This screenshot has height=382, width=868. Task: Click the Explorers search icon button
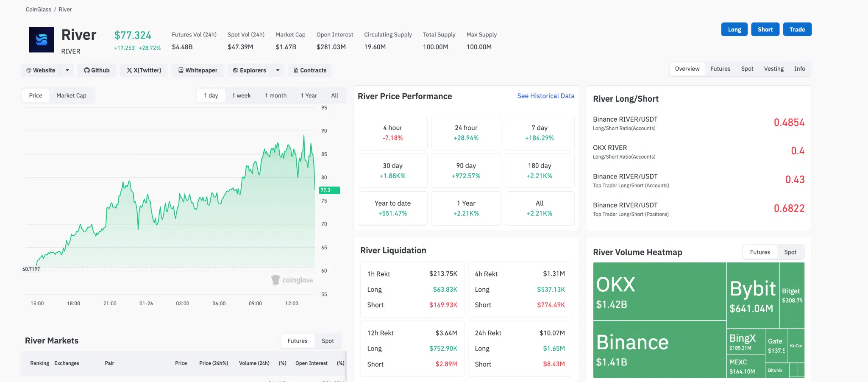coord(249,70)
